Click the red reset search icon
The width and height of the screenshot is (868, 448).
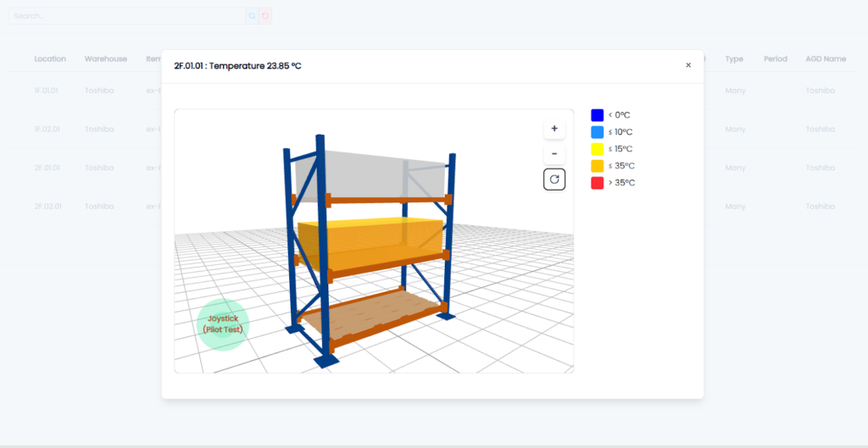point(265,16)
